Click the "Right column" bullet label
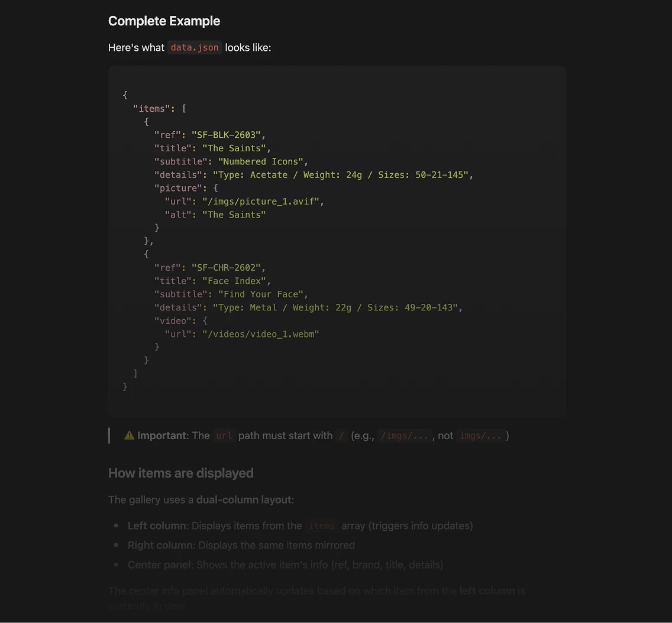Image resolution: width=672 pixels, height=623 pixels. coord(160,546)
